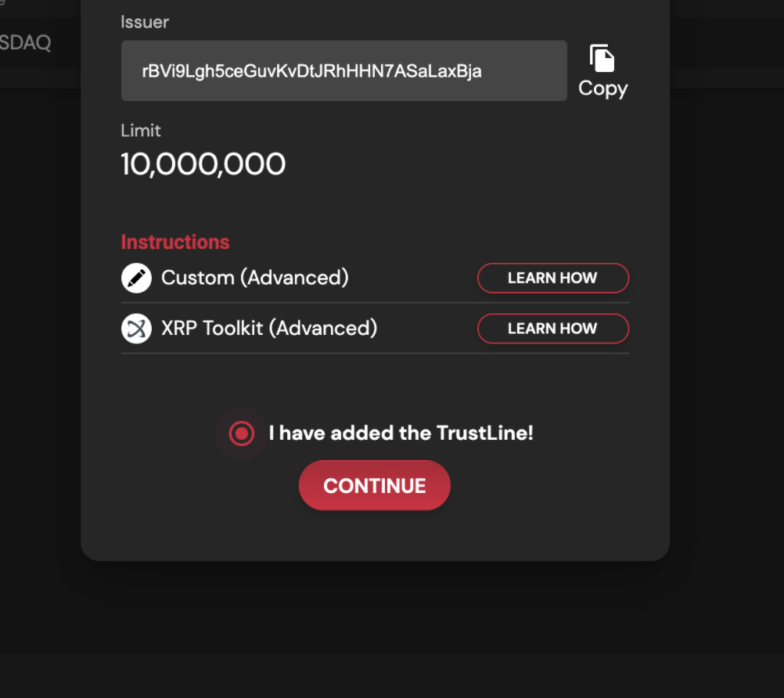The image size is (784, 698).
Task: Click the Issuer field label
Action: 145,22
